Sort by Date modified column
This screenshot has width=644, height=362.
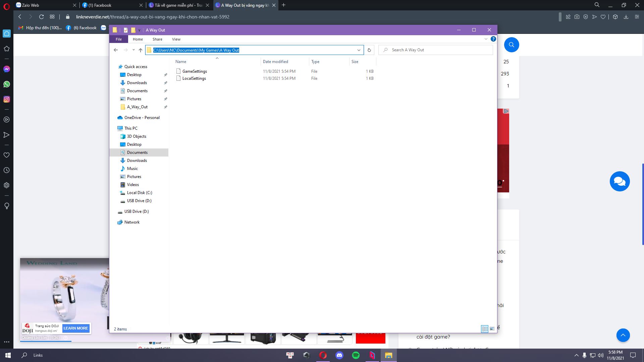point(275,62)
